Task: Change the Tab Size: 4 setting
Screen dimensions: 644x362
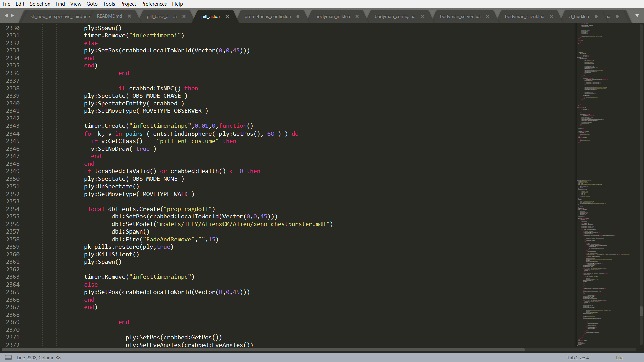Action: (578, 358)
